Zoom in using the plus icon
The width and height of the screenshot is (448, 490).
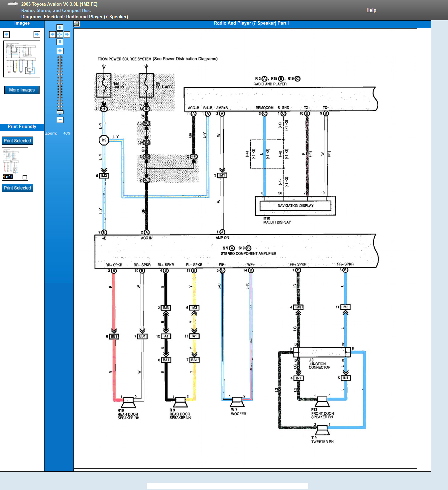[x=60, y=51]
